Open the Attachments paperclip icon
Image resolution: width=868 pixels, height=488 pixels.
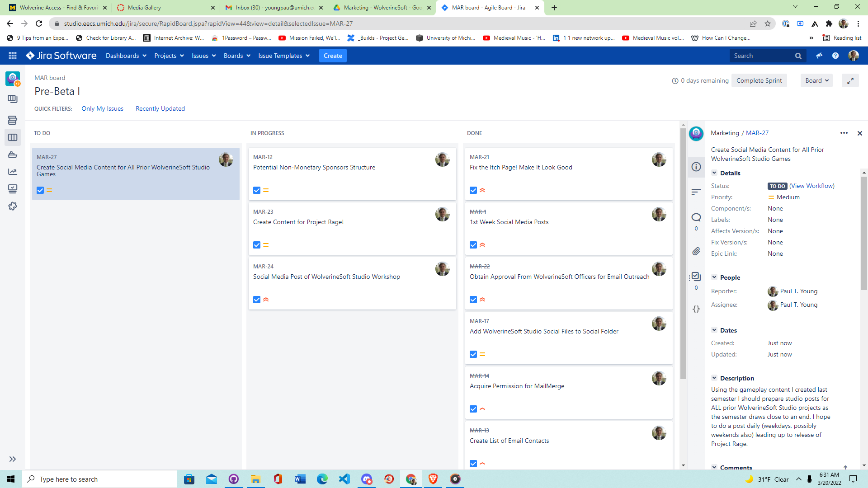[696, 251]
